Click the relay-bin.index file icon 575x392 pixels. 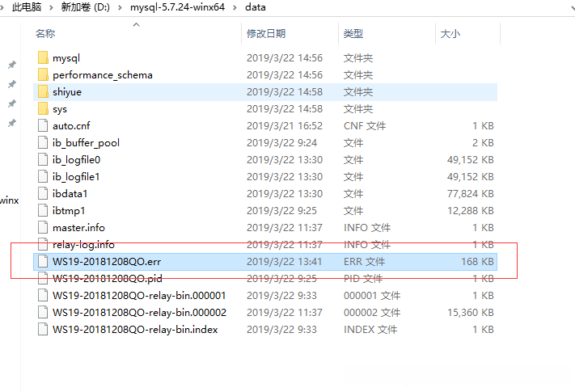pyautogui.click(x=43, y=329)
